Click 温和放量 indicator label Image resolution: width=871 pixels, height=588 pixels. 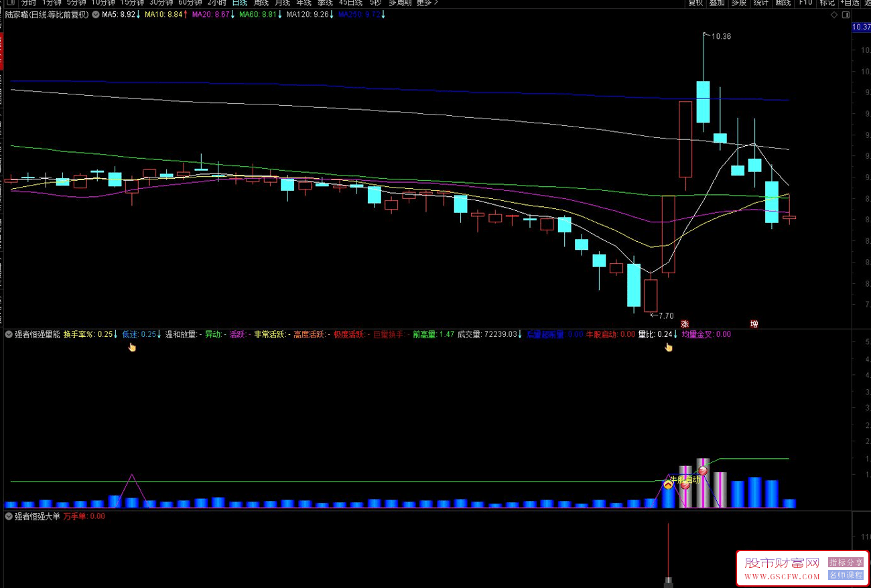click(182, 334)
